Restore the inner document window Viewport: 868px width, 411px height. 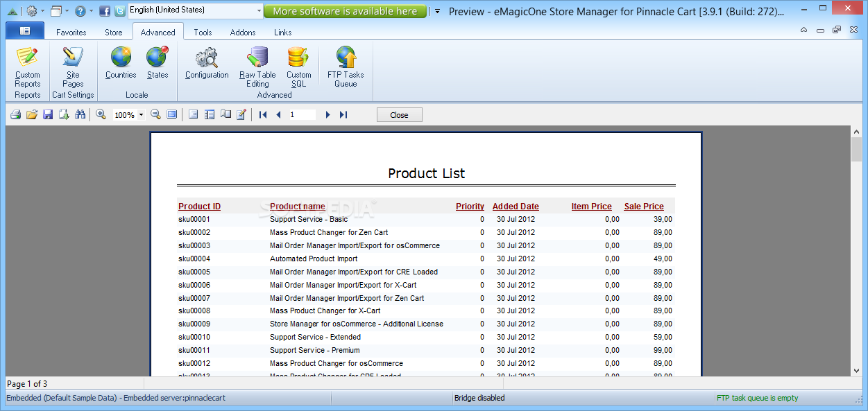coord(837,30)
